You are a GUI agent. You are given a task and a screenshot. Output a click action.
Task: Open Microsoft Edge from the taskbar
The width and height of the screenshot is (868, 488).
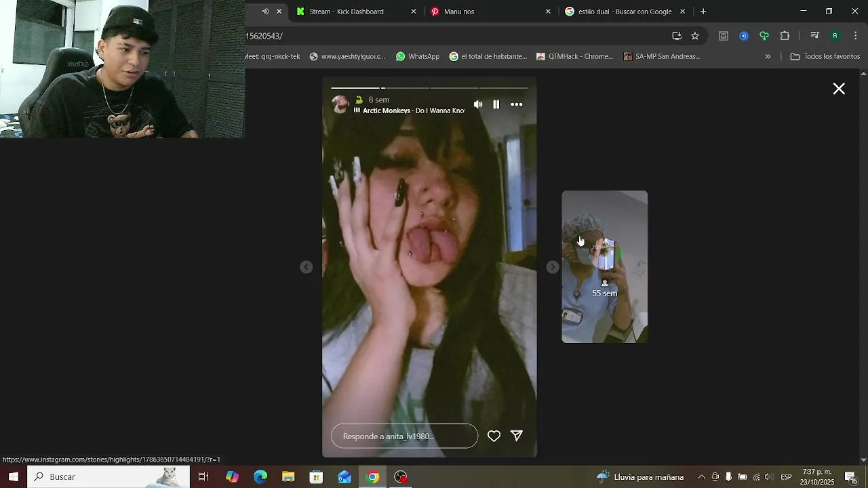coord(260,476)
